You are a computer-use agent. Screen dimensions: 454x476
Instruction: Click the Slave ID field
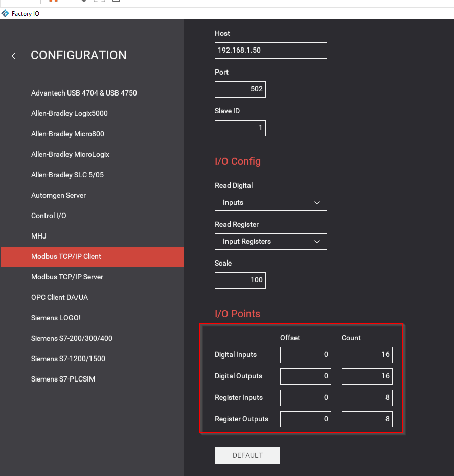pyautogui.click(x=240, y=128)
